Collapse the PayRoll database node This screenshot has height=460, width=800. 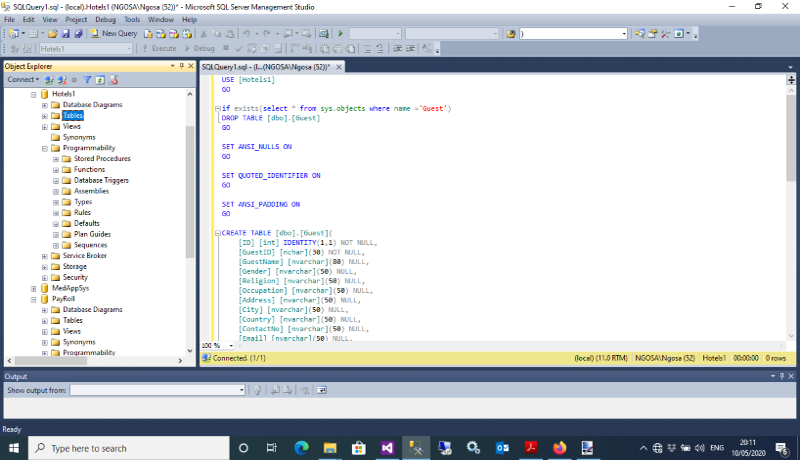(x=33, y=299)
